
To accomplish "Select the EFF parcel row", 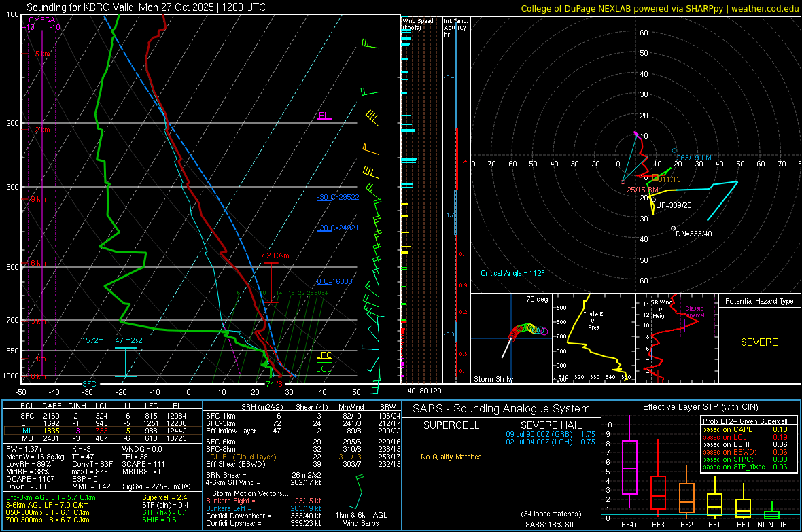I will pos(103,423).
